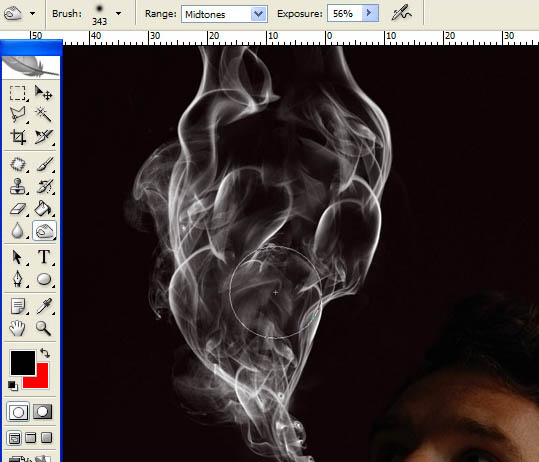Select the Horizontal Type tool
This screenshot has width=539, height=462.
click(x=44, y=257)
